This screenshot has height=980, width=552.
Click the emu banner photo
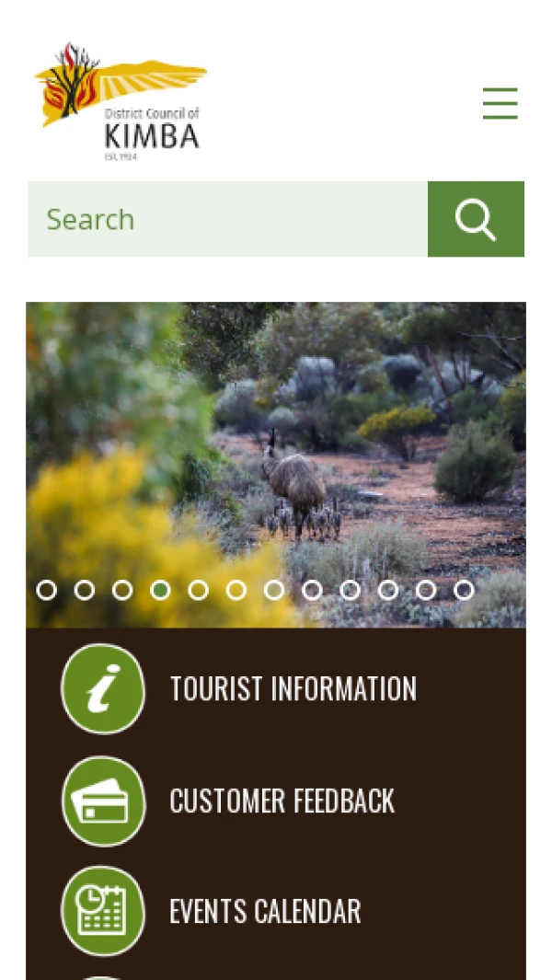(276, 465)
